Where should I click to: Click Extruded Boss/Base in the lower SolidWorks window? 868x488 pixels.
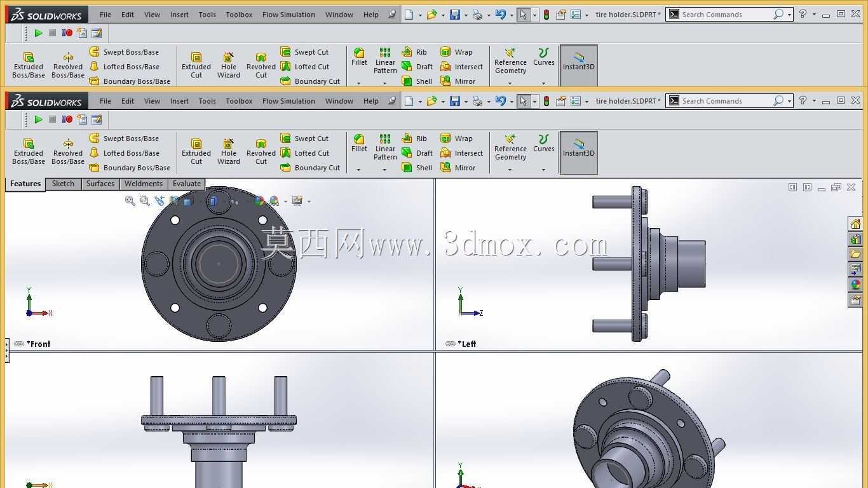(x=29, y=152)
